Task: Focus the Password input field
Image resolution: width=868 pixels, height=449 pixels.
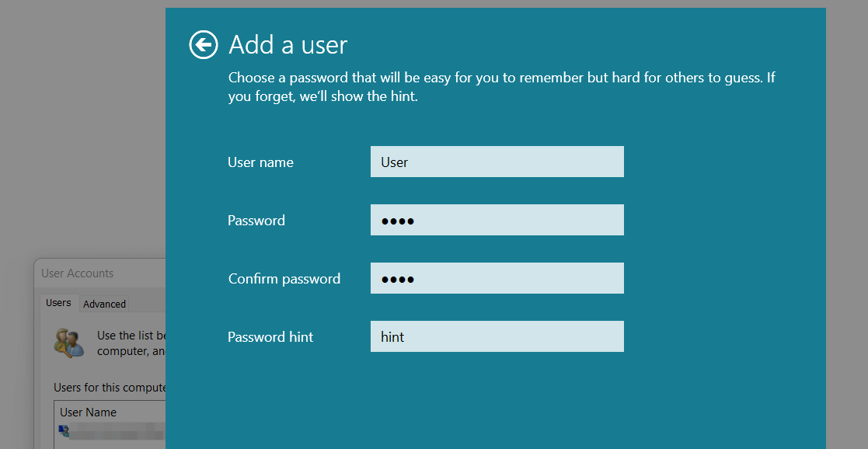Action: (x=497, y=220)
